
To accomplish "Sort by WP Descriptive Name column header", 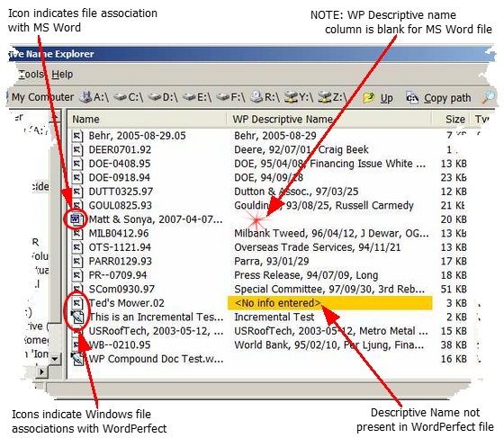I will pyautogui.click(x=329, y=119).
